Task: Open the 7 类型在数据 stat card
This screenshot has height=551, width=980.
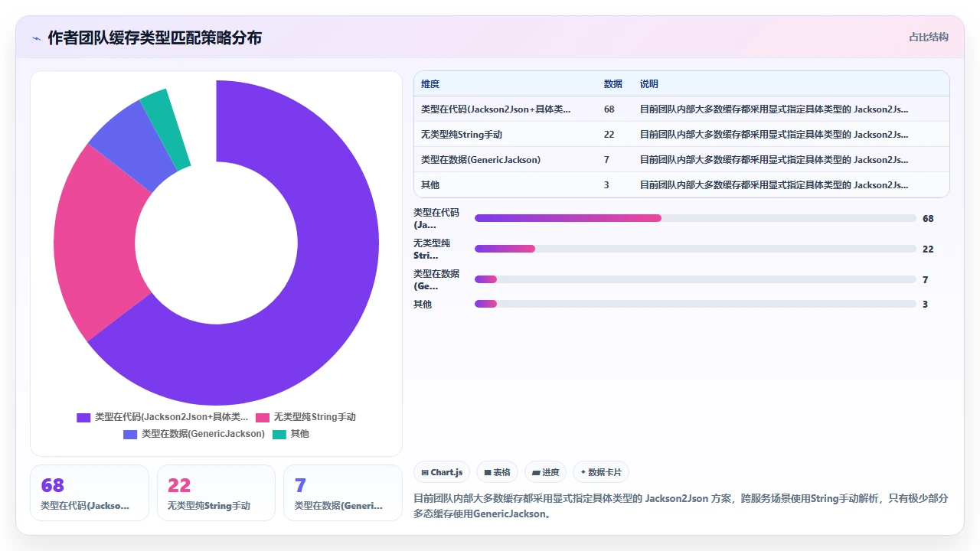Action: pyautogui.click(x=343, y=493)
